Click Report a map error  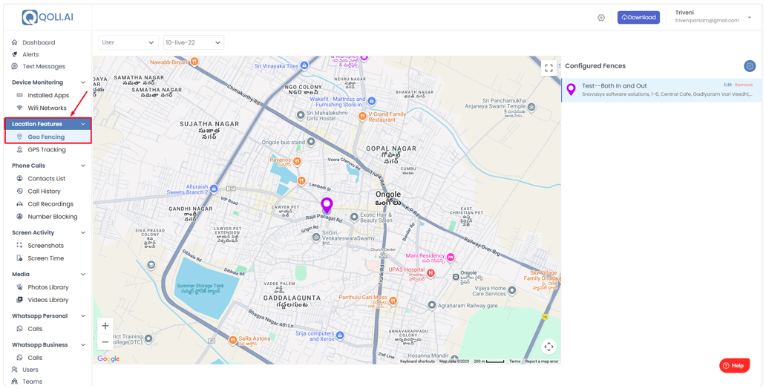542,361
